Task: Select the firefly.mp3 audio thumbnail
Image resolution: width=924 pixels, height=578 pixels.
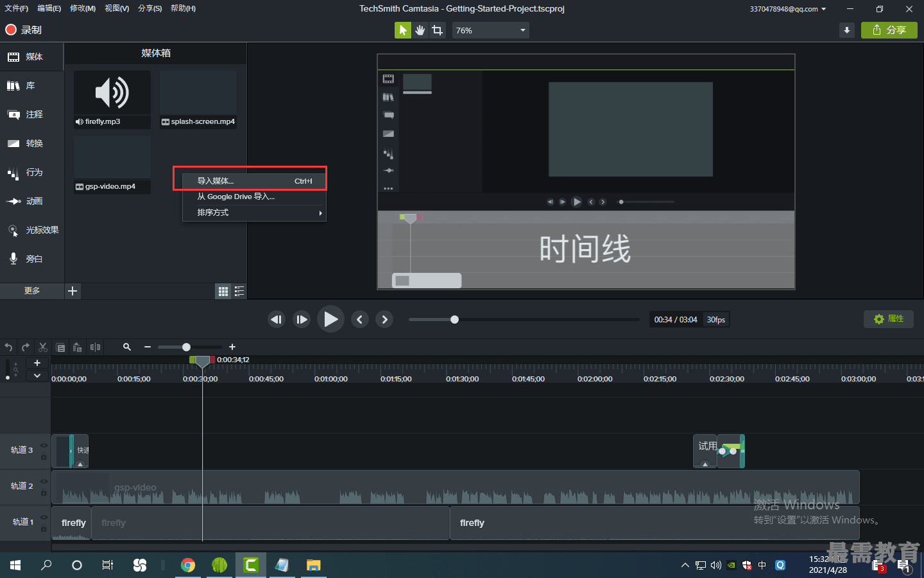Action: click(112, 99)
